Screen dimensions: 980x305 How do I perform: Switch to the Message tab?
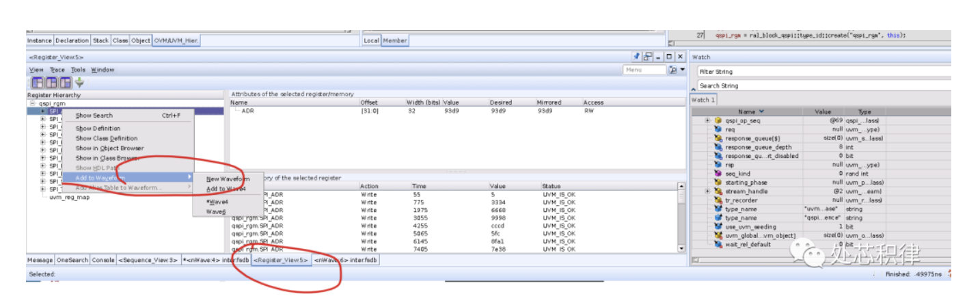click(x=40, y=260)
